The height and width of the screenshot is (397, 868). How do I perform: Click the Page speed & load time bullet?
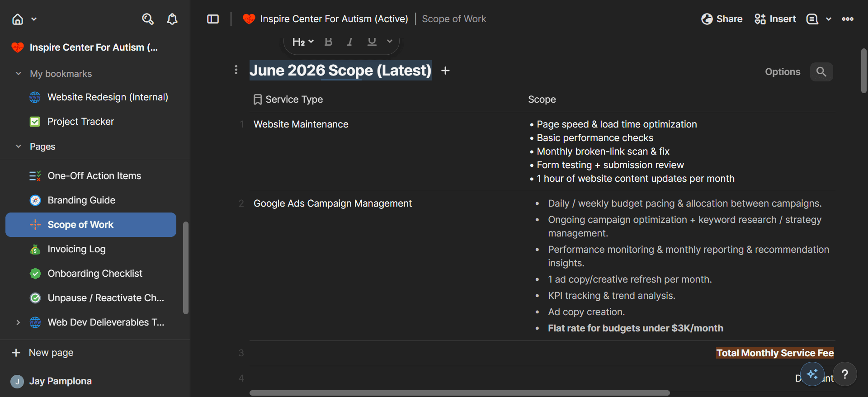(617, 124)
